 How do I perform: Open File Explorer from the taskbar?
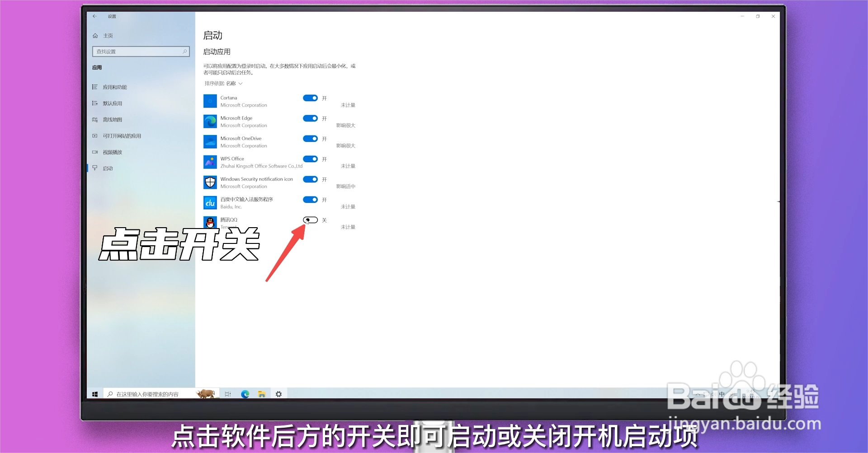click(262, 394)
